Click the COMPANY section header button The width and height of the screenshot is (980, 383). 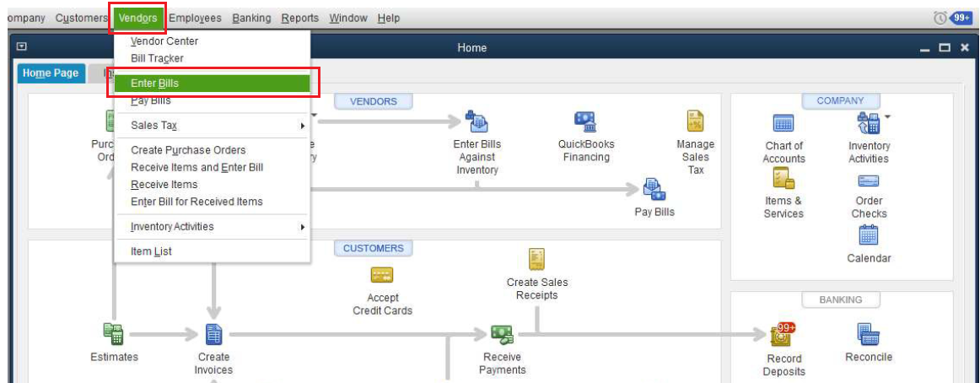pos(841,100)
